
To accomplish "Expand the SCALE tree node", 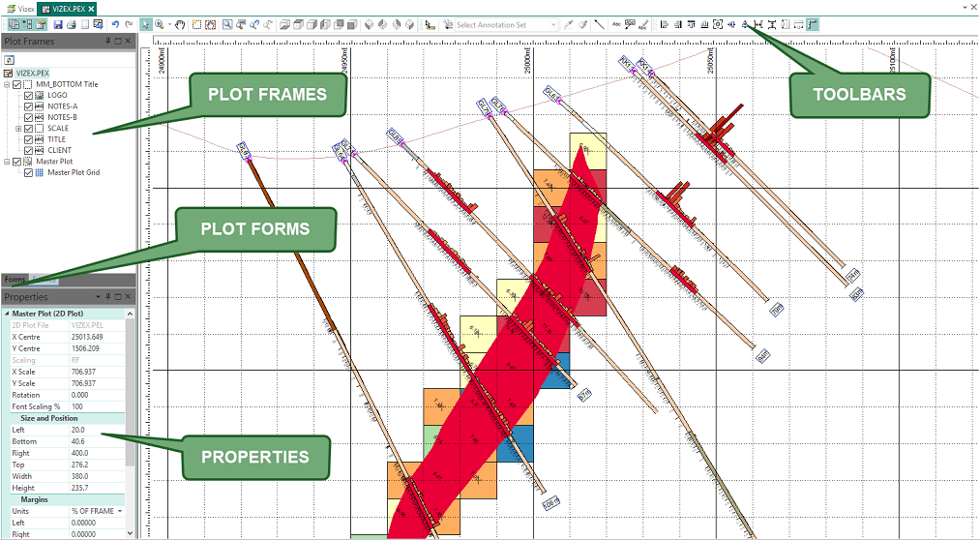I will click(18, 128).
